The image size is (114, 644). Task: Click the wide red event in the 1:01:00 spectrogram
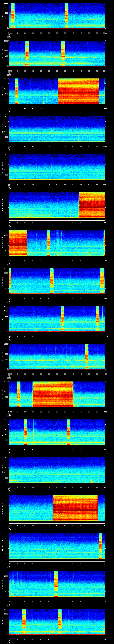53,394
